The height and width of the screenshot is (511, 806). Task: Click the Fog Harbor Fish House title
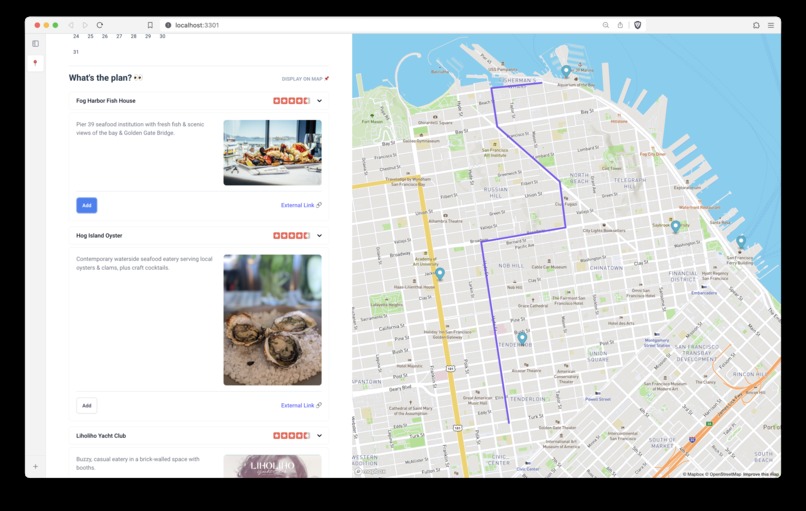click(x=106, y=101)
